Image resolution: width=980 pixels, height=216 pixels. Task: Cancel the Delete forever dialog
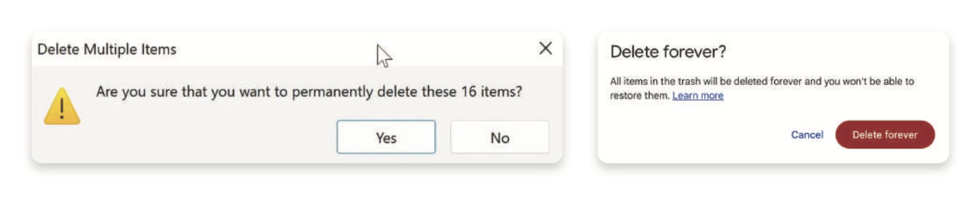pos(807,134)
